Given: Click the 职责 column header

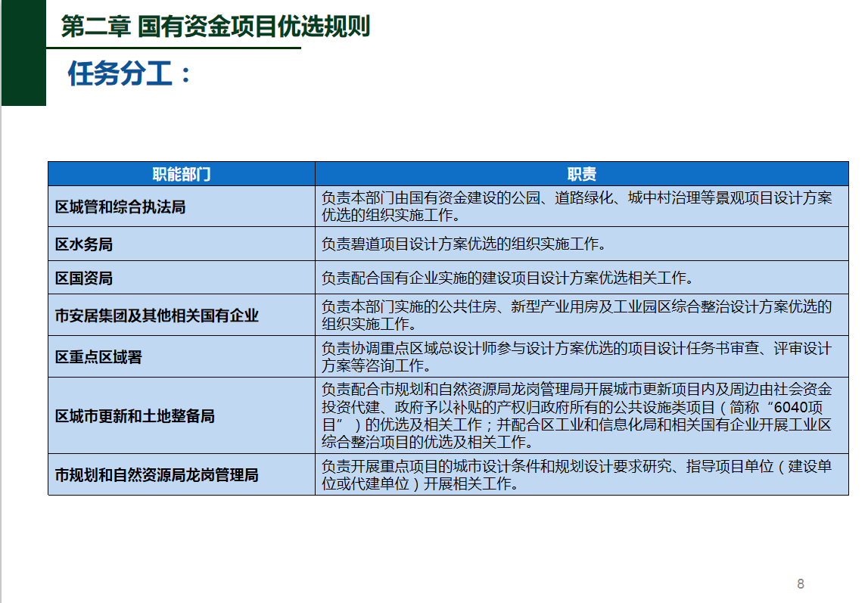Looking at the screenshot, I should point(581,174).
